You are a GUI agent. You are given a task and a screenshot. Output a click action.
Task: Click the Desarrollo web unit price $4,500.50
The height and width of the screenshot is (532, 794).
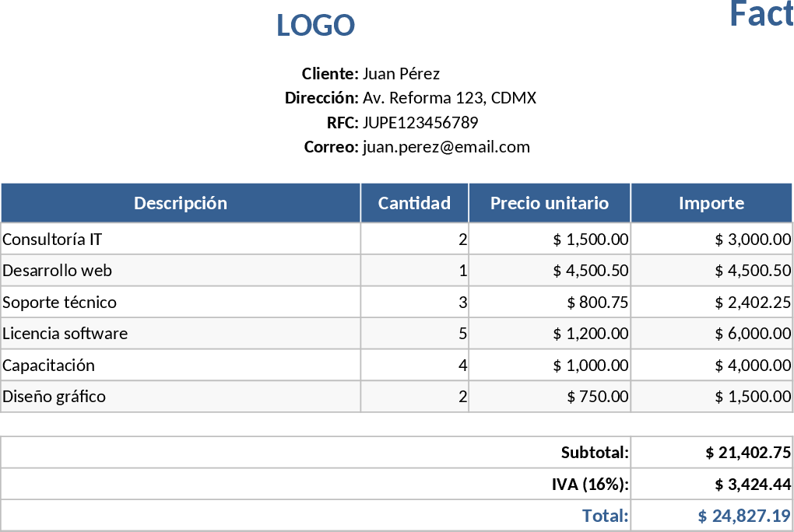coord(590,271)
